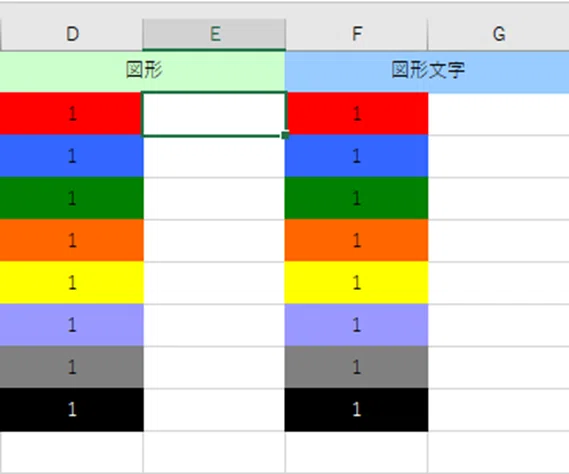569x474 pixels.
Task: Select the orange cell in column F
Action: point(356,240)
